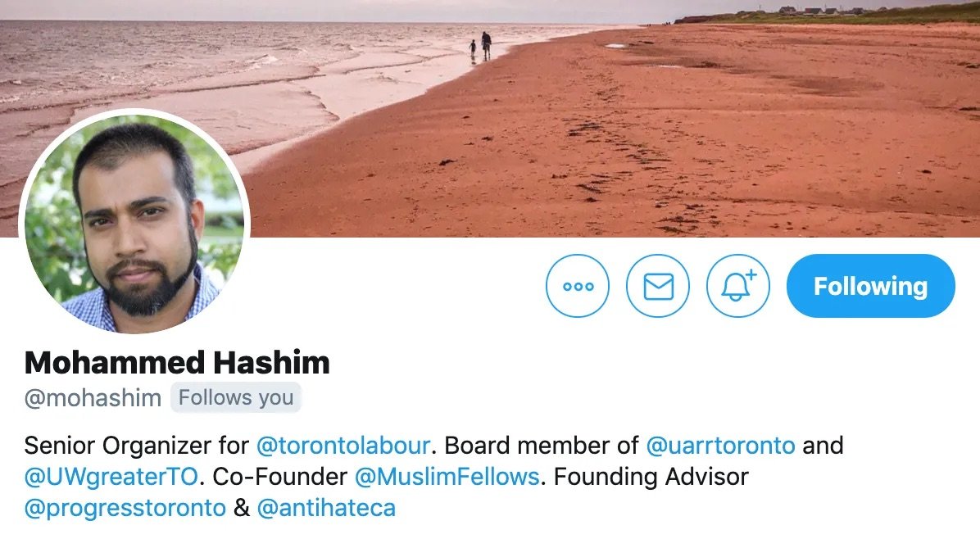Click the 'Co-Founder' text in bio
Screen dimensions: 980x539
click(x=280, y=478)
